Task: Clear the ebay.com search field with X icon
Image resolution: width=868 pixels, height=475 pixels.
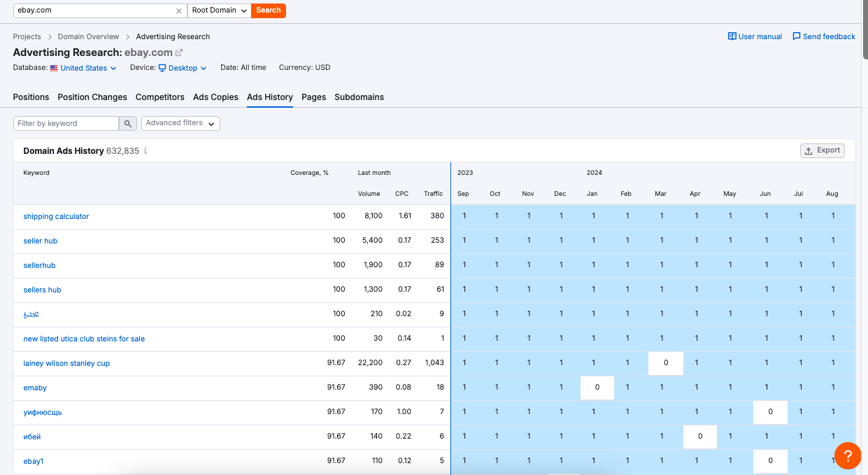Action: pyautogui.click(x=179, y=10)
